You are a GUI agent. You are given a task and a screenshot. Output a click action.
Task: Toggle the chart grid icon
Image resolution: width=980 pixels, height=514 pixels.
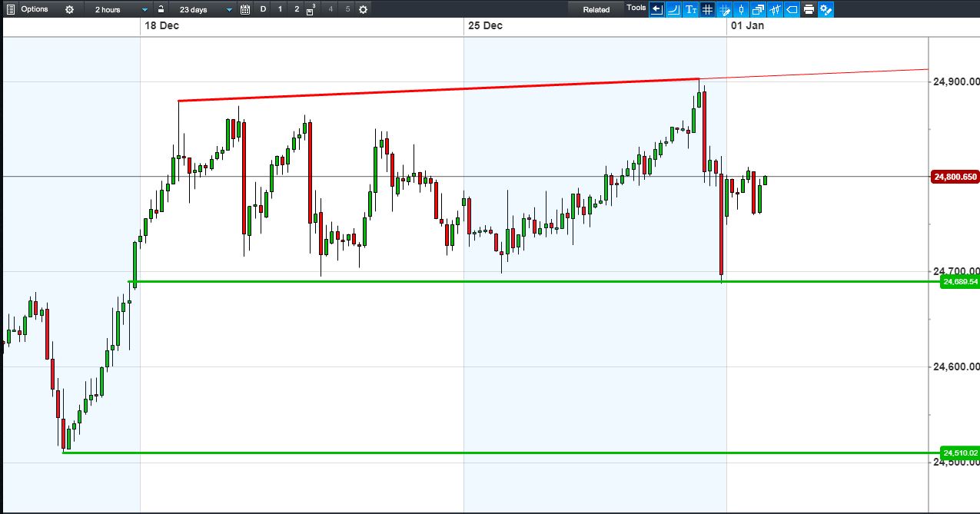707,9
